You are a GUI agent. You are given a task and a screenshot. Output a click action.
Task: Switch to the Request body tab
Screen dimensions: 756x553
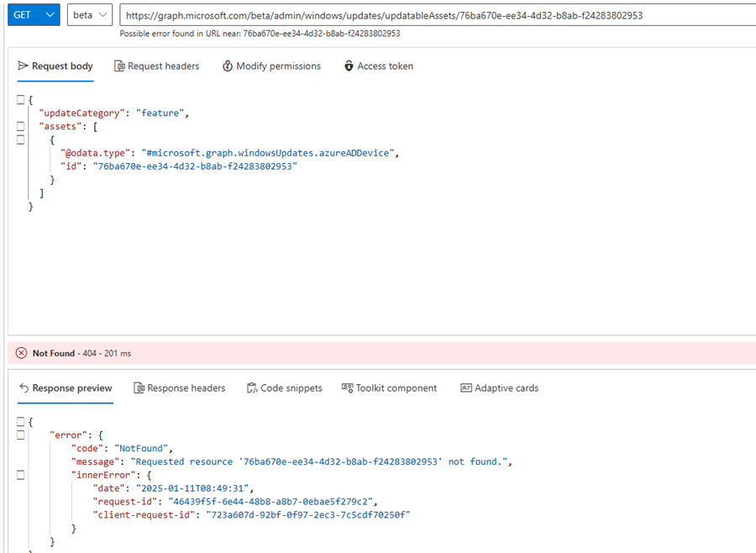tap(55, 66)
